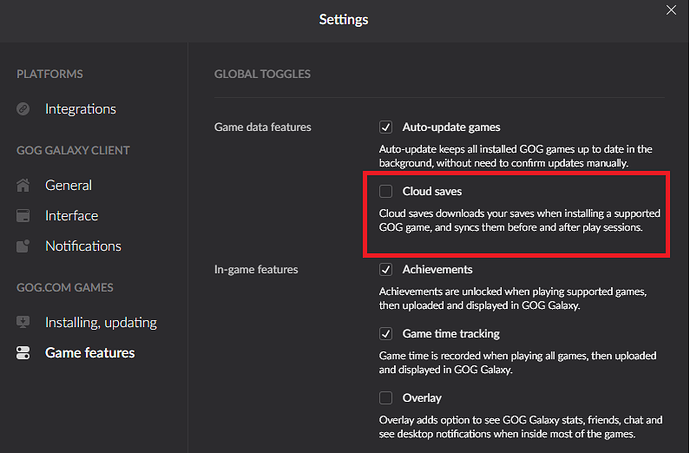The image size is (690, 453).
Task: Enable the Overlay checkbox
Action: pyautogui.click(x=386, y=398)
